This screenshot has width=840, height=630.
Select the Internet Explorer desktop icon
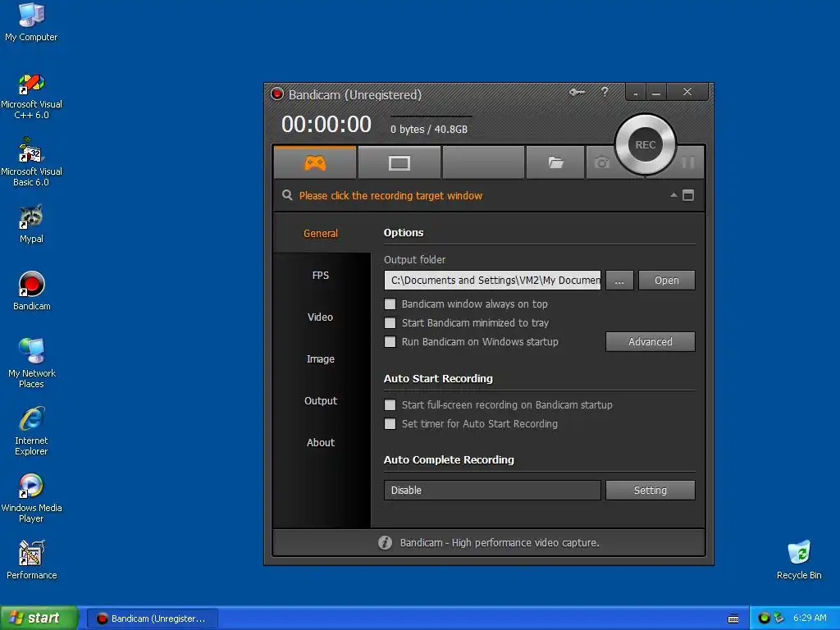point(31,431)
